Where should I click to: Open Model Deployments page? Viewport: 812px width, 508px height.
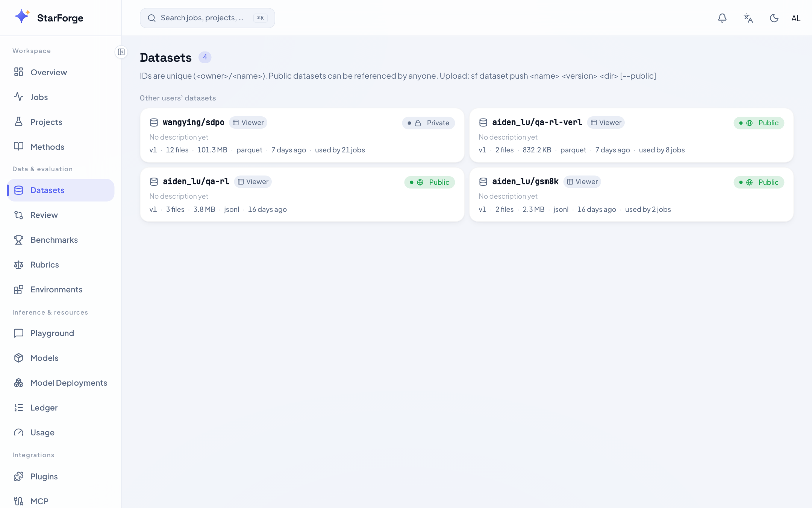61,383
